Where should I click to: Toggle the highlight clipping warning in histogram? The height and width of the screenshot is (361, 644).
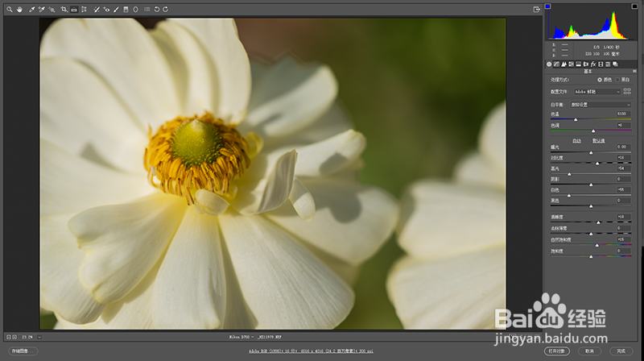[x=634, y=6]
